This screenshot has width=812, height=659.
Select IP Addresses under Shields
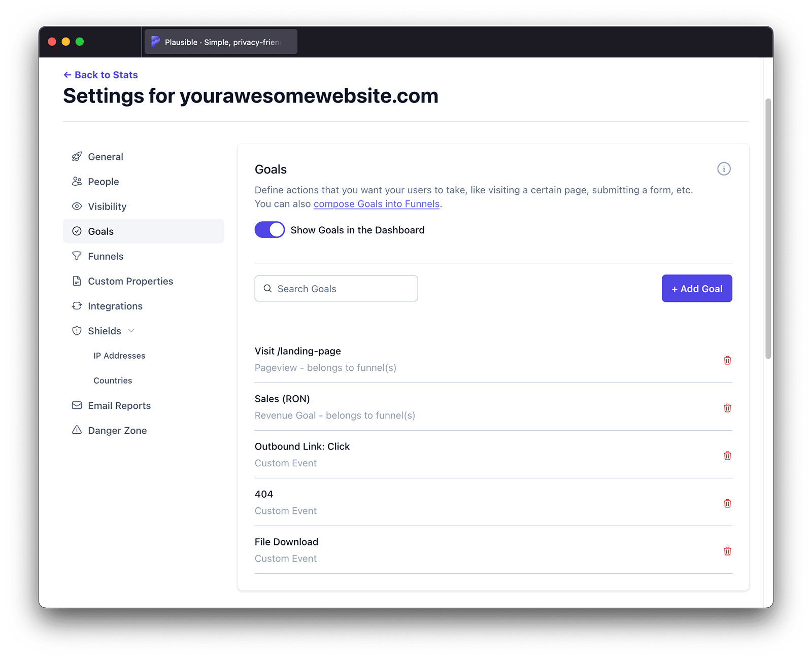tap(119, 355)
